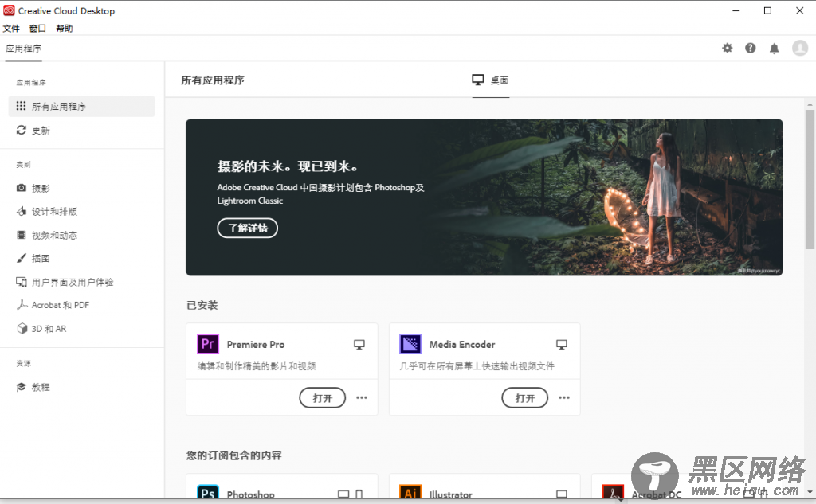Click the Media Encoder app icon

410,344
